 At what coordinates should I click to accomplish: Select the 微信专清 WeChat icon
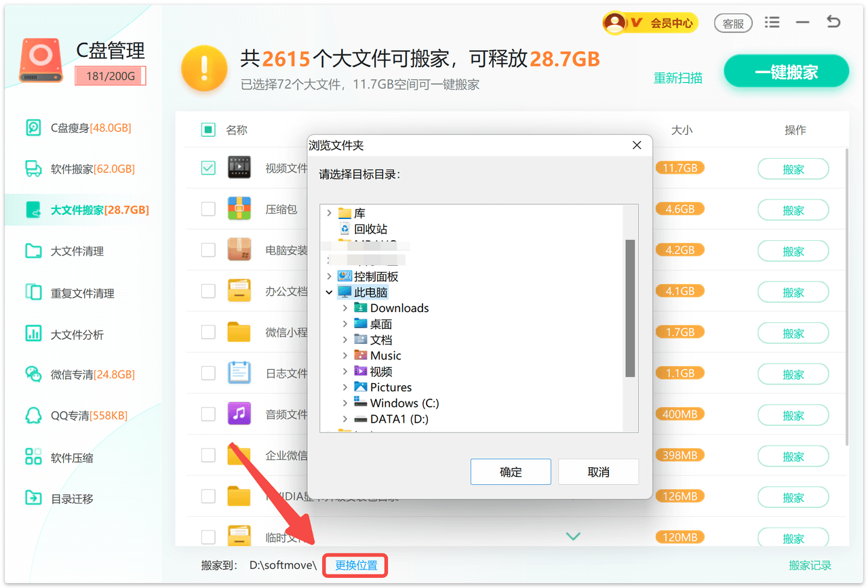[x=33, y=374]
